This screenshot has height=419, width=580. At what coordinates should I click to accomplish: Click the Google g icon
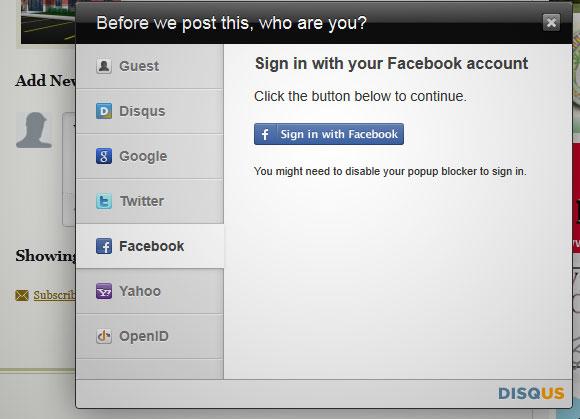(x=104, y=156)
